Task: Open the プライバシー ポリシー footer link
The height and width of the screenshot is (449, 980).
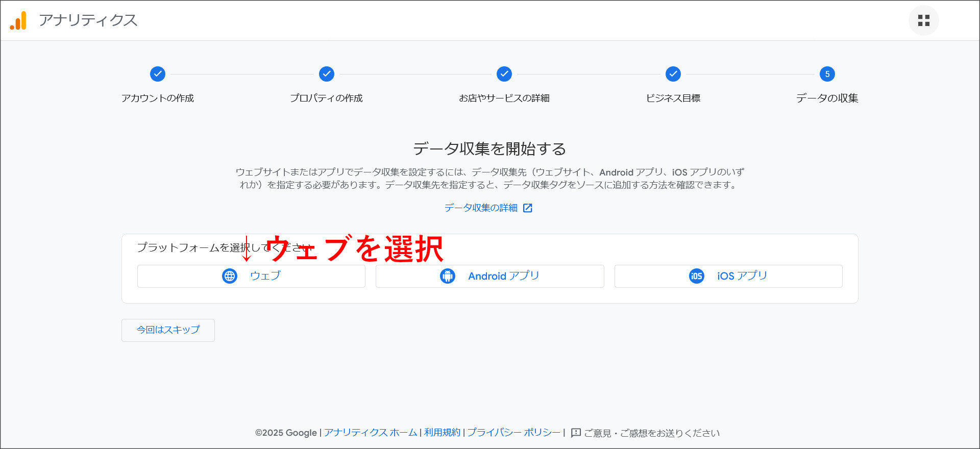Action: pyautogui.click(x=513, y=433)
